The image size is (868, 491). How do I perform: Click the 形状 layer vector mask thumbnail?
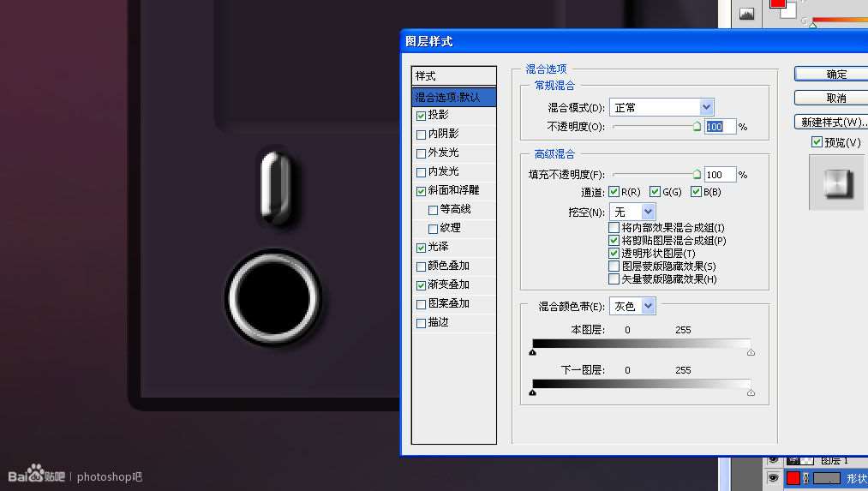tap(827, 478)
